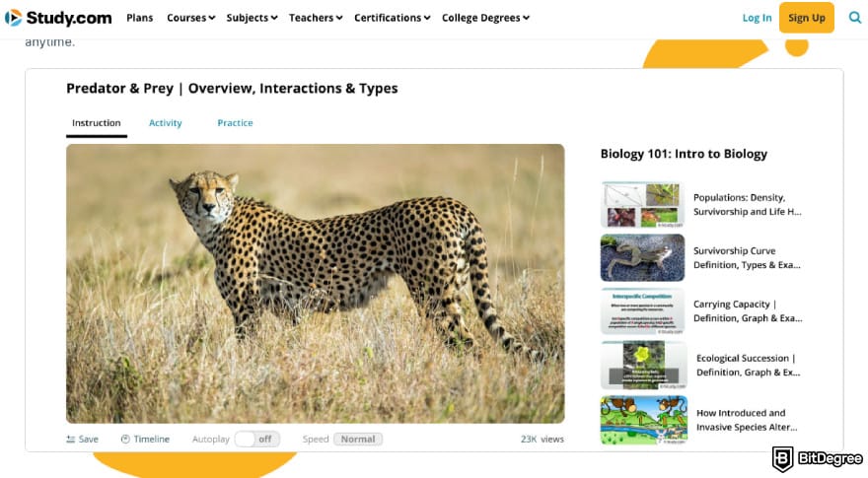Play the cheetah lesson video
The height and width of the screenshot is (478, 868).
tap(315, 284)
